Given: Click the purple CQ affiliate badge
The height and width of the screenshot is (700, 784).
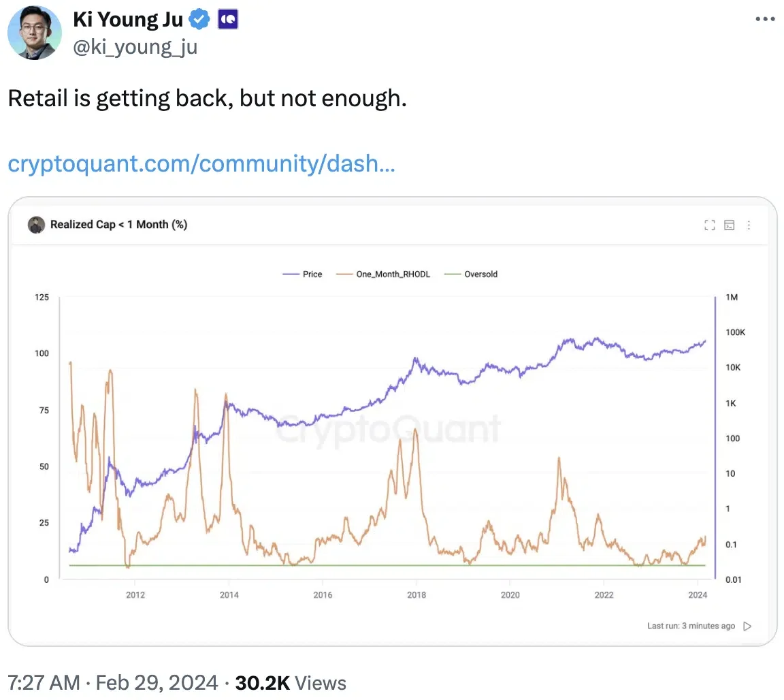Looking at the screenshot, I should (227, 20).
